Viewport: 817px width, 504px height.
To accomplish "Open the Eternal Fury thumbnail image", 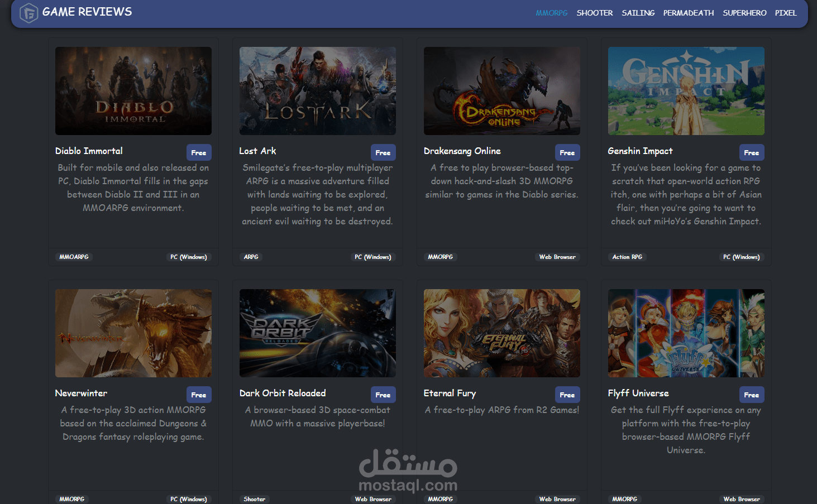I will (x=502, y=333).
